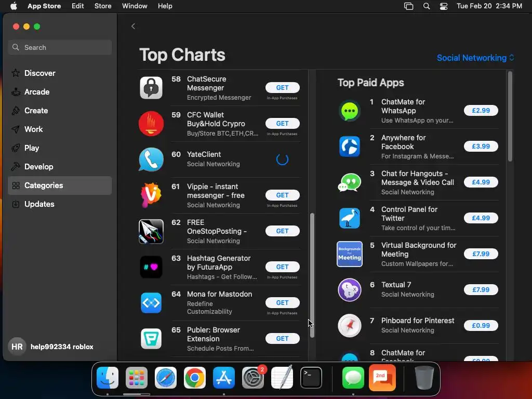Get Mona for Mastodon
The image size is (532, 399).
pyautogui.click(x=282, y=303)
